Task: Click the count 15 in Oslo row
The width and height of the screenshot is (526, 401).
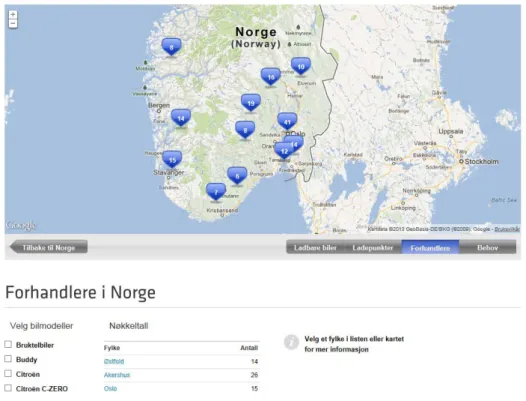Action: (254, 389)
